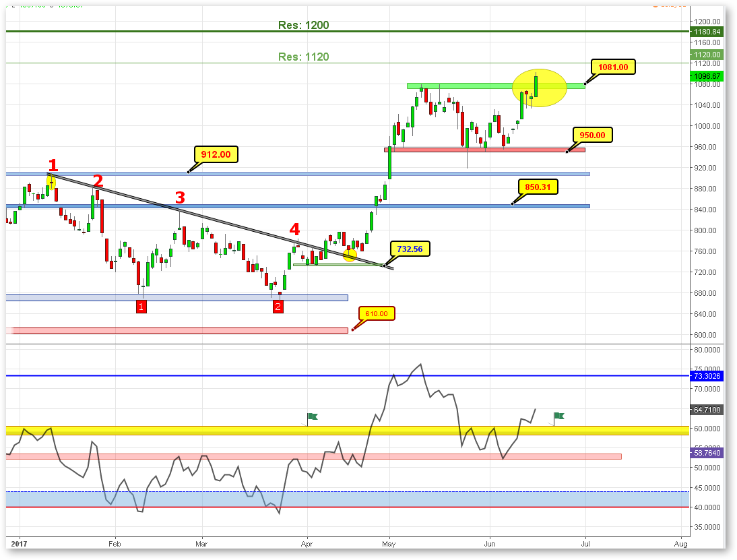This screenshot has height=560, width=737.
Task: Click 1000.00 on the price axis
Action: (x=707, y=125)
